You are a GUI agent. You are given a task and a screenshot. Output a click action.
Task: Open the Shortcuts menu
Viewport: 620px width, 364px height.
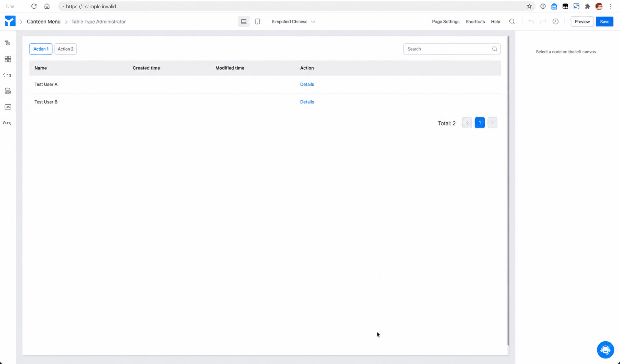click(475, 22)
